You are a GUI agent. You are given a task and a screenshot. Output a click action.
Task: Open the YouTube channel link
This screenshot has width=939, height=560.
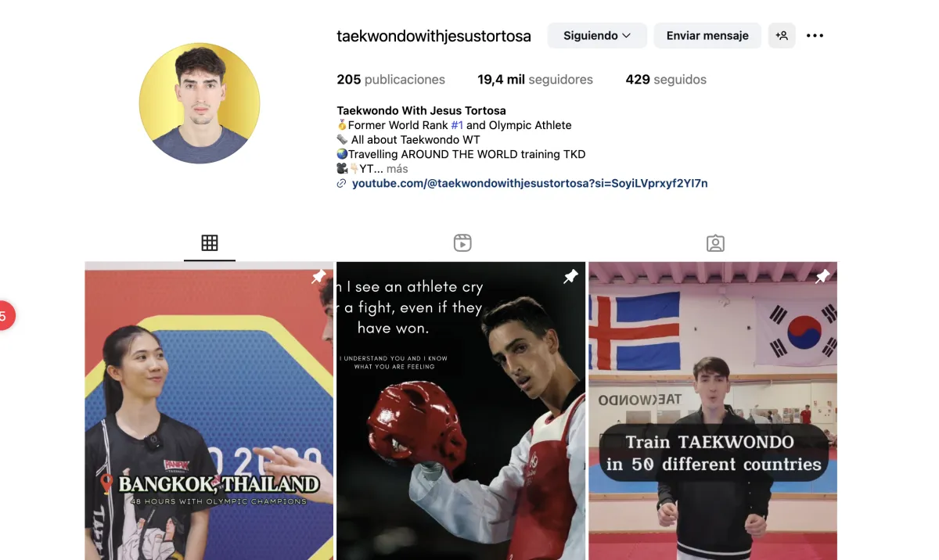(530, 183)
